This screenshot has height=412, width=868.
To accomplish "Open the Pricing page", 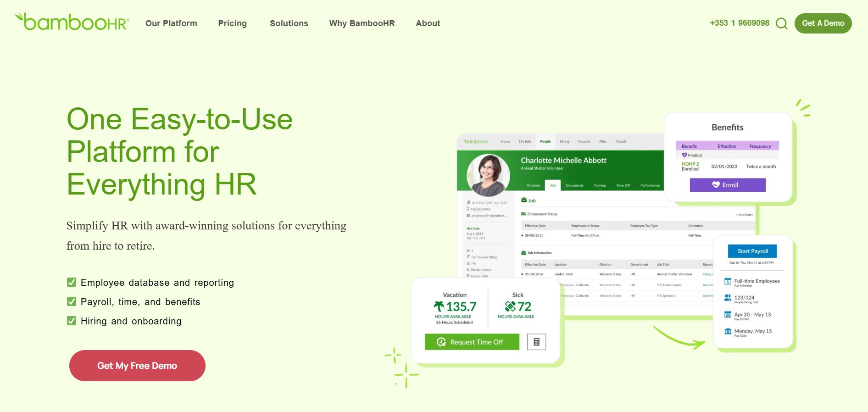I will 232,23.
